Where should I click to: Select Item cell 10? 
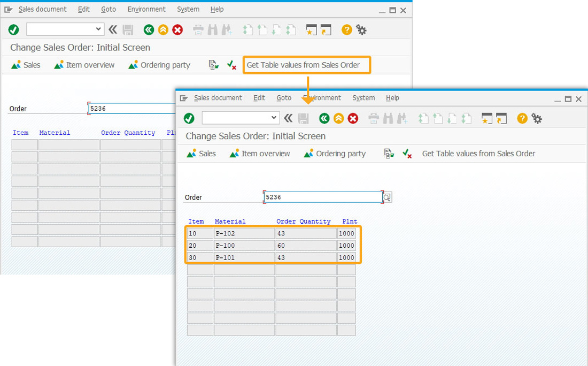tap(200, 233)
